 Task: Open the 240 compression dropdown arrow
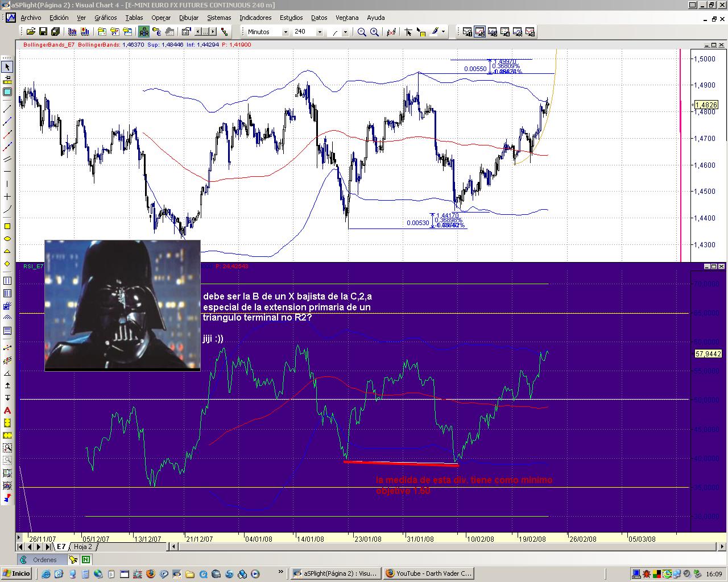(320, 32)
